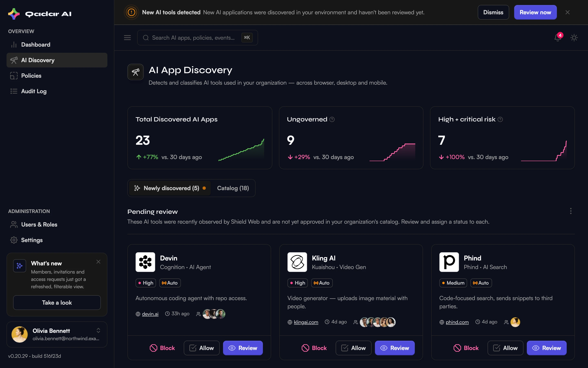Click Kling AI's Auto badge

tap(322, 283)
